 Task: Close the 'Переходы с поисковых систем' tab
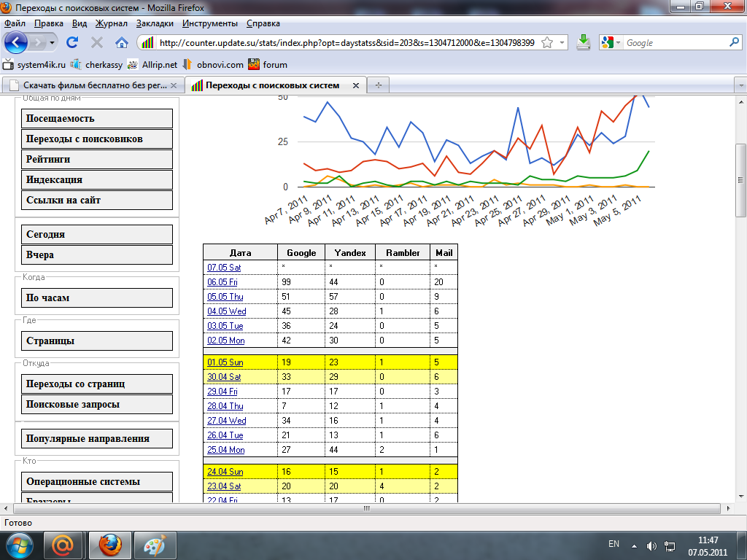356,86
